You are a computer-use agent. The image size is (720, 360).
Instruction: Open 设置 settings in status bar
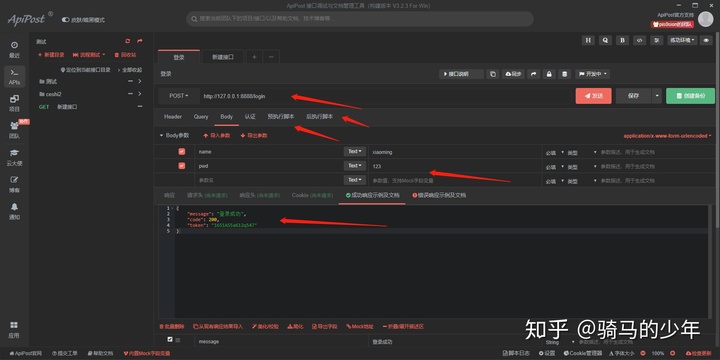point(547,353)
